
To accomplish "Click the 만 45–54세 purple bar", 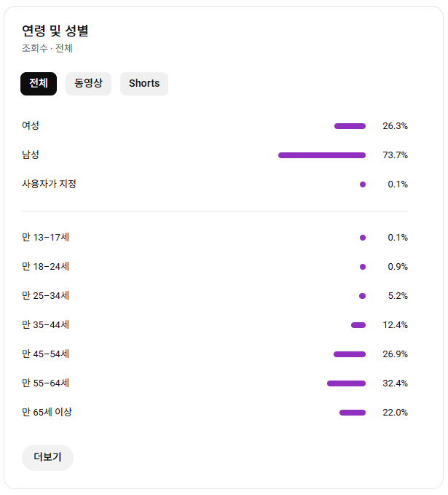I will pos(350,354).
